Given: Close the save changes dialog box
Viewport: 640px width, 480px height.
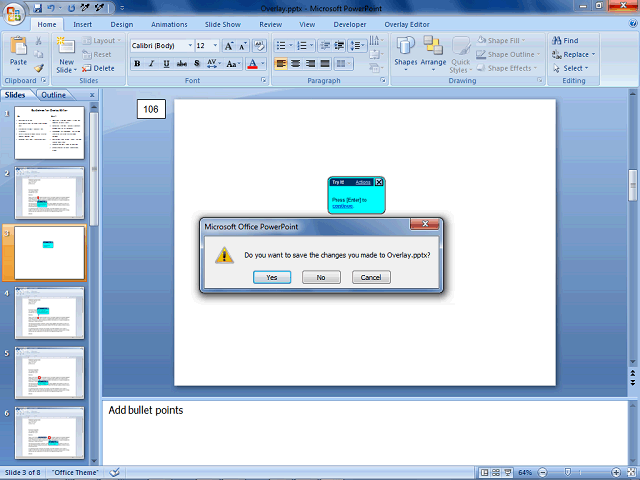Looking at the screenshot, I should tap(424, 224).
